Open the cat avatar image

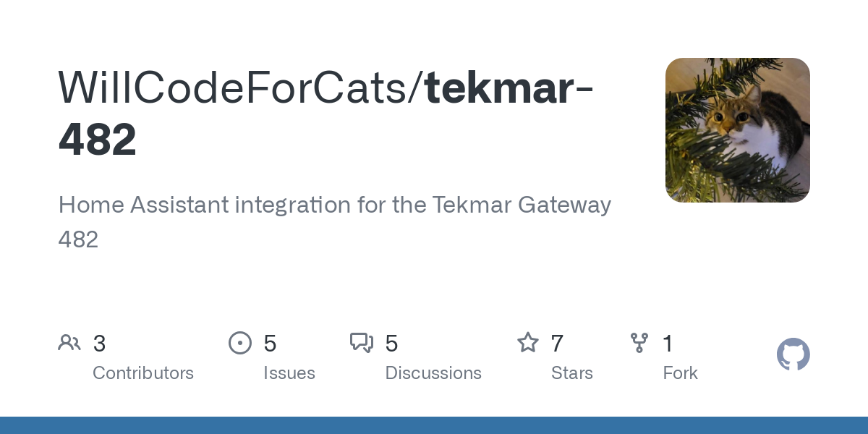pyautogui.click(x=737, y=130)
